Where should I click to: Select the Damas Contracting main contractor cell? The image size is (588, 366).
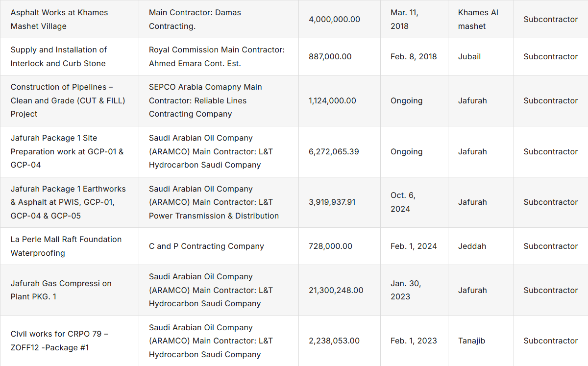point(195,20)
